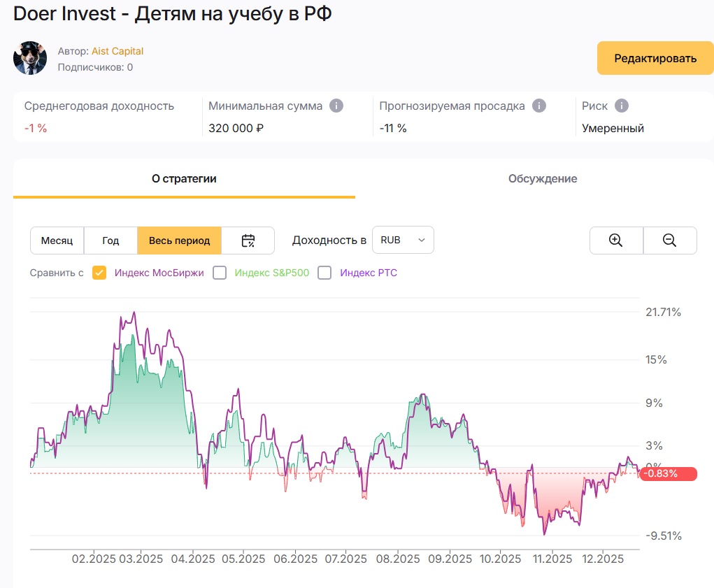714x588 pixels.
Task: Click info icon next to Прогнозируемая просадка
Action: [538, 106]
